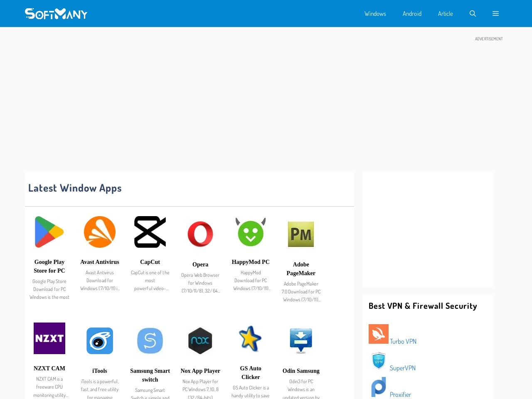Open the Samsung Smart switch title link
This screenshot has height=399, width=532.
[x=150, y=375]
